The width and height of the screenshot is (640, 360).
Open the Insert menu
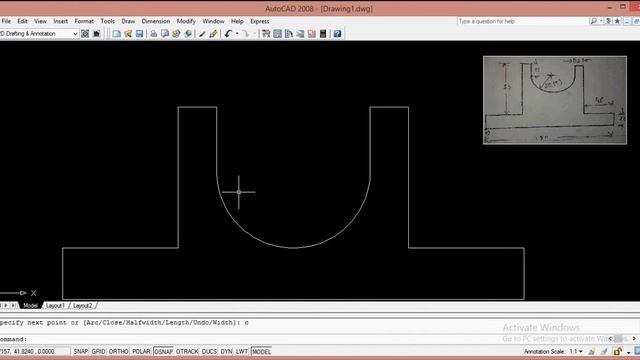coord(60,21)
